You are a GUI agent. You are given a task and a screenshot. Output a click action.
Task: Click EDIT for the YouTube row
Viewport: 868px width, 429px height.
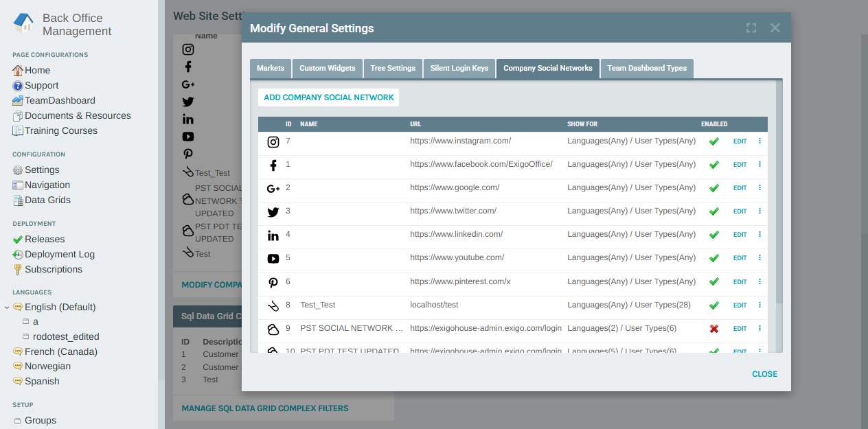740,258
